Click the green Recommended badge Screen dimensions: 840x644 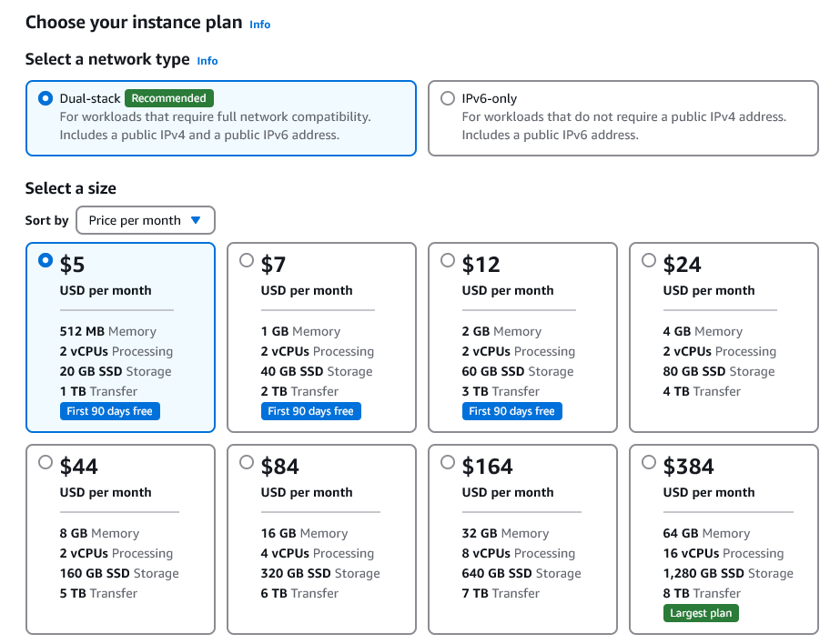point(168,98)
